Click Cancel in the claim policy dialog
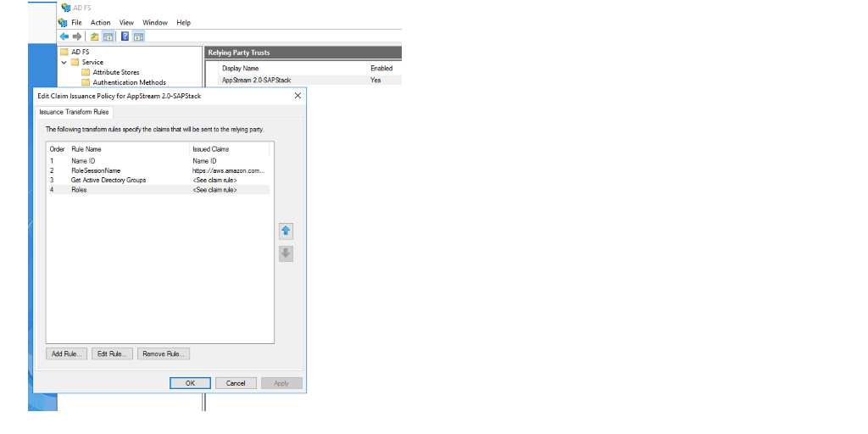 (x=236, y=383)
